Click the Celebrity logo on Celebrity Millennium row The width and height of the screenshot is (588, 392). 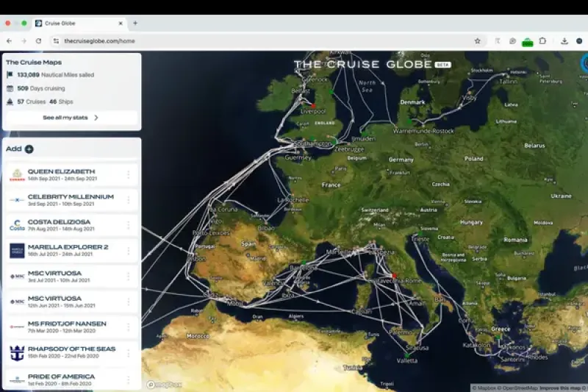click(17, 200)
